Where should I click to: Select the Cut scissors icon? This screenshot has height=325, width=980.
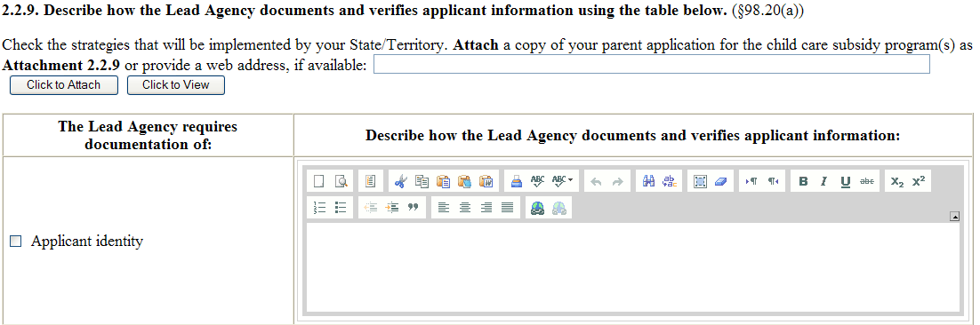coord(400,181)
